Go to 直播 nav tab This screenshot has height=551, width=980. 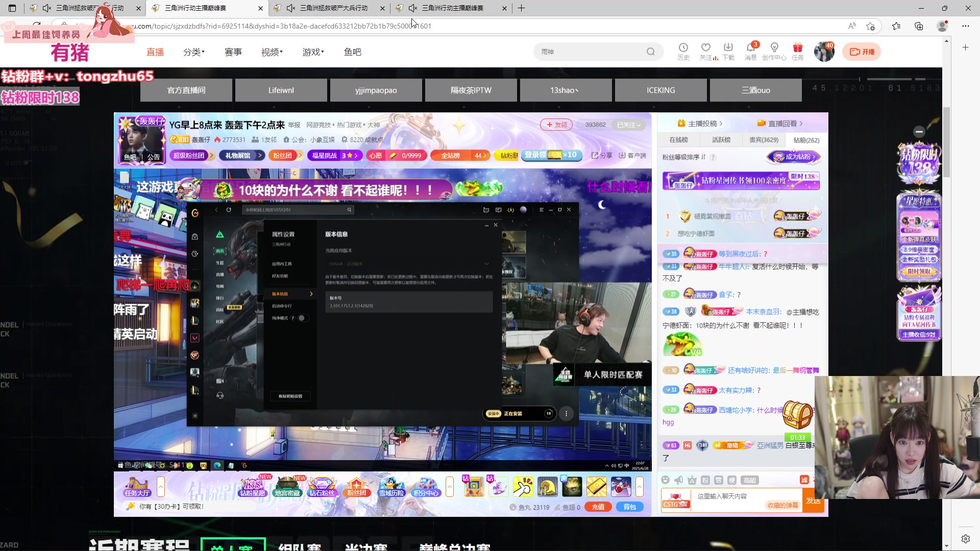(155, 52)
